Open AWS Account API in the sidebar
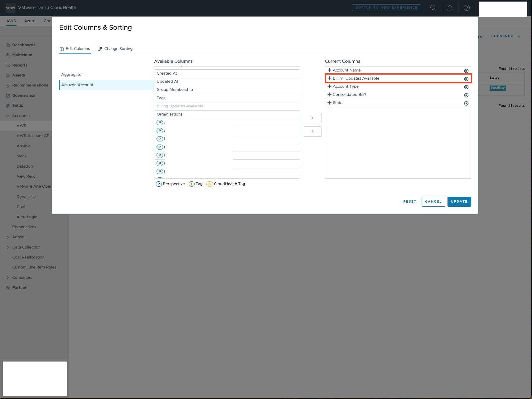 [34, 136]
